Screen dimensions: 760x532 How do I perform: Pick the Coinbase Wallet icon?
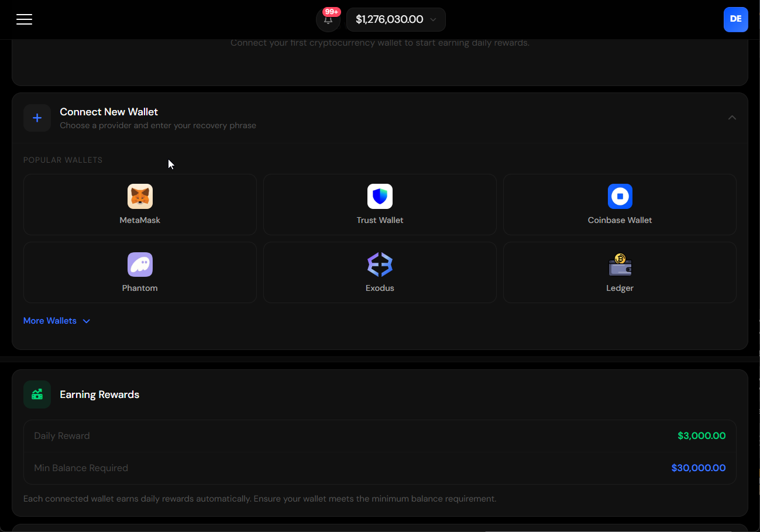pos(620,197)
